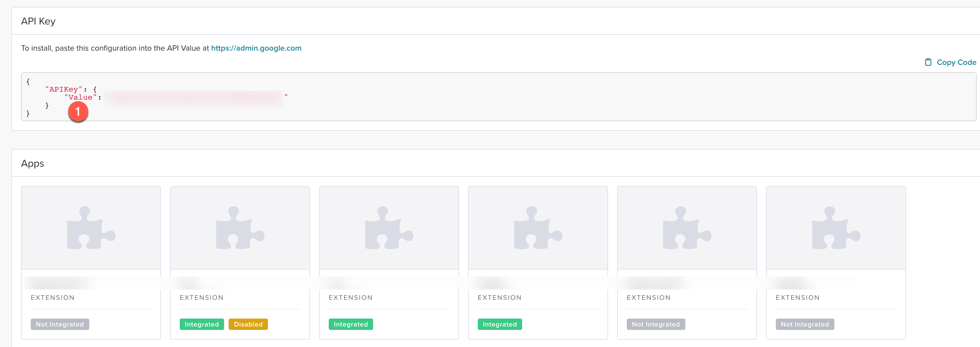Click the EXTENSION label on the second card
Viewport: 980px width, 347px height.
point(202,298)
